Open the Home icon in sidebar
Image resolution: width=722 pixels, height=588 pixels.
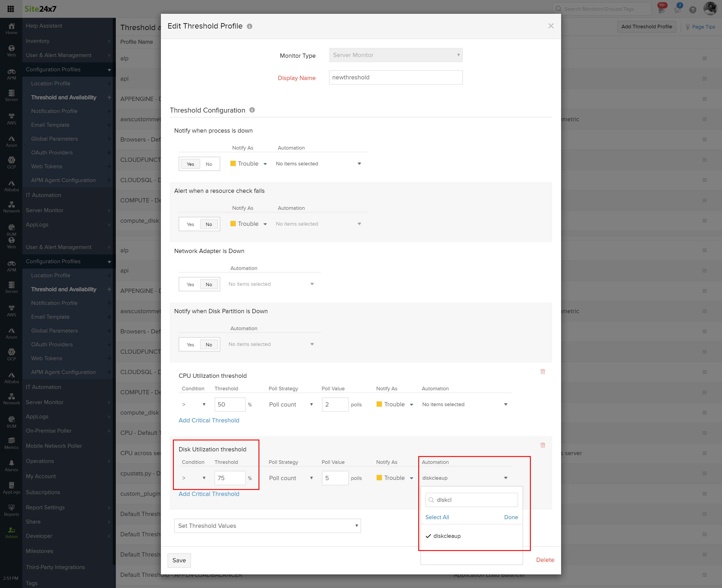pos(12,29)
